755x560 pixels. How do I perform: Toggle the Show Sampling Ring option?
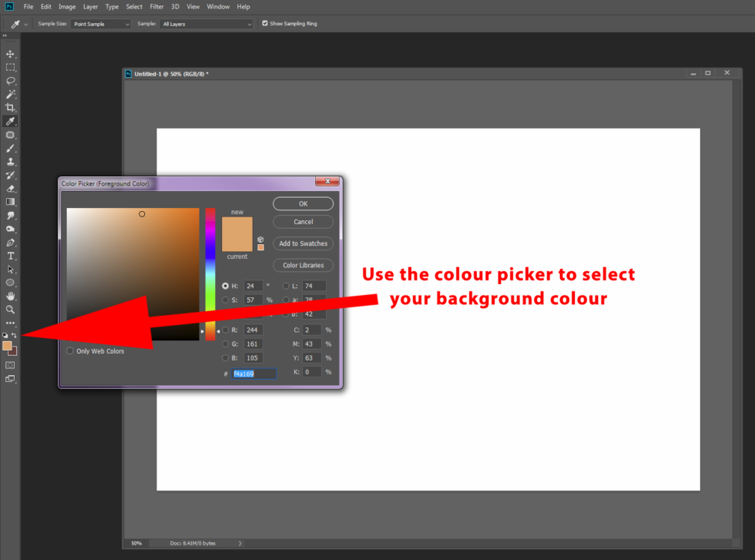[x=267, y=23]
